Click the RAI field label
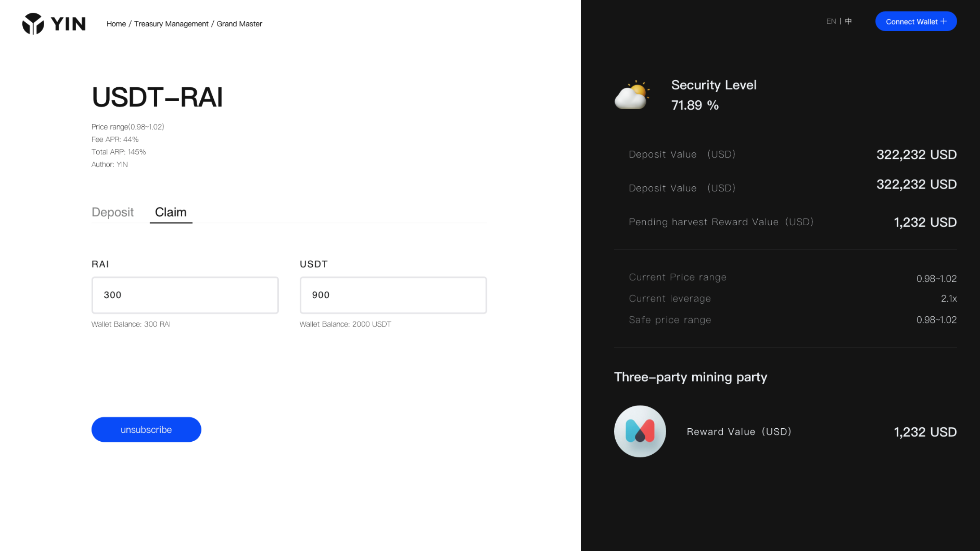The image size is (980, 551). click(100, 264)
